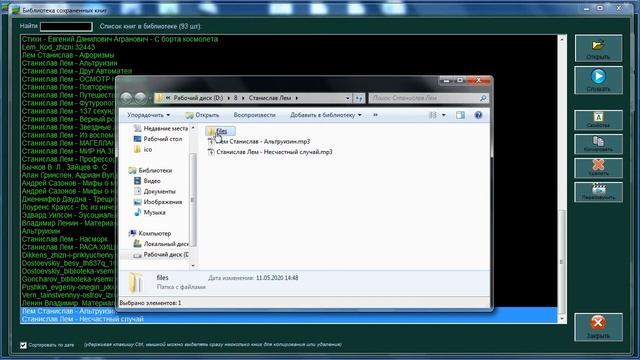Show more Explorer toolbar commands via » chevron

pos(376,115)
